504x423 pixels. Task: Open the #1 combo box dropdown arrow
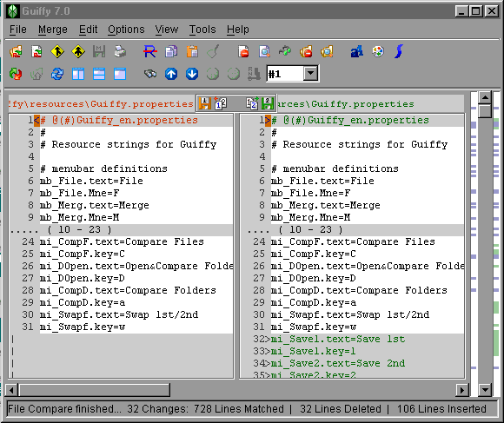point(310,74)
